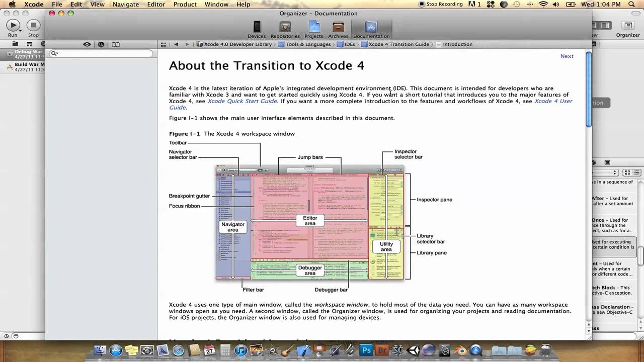This screenshot has width=644, height=362.
Task: Open the File menu
Action: pyautogui.click(x=57, y=4)
